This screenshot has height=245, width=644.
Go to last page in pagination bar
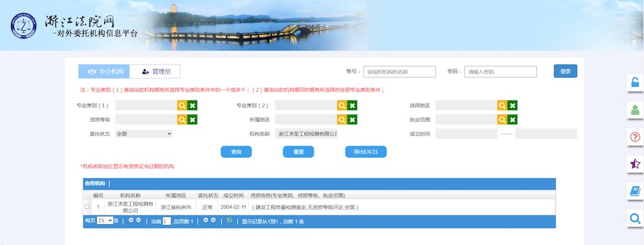click(213, 220)
